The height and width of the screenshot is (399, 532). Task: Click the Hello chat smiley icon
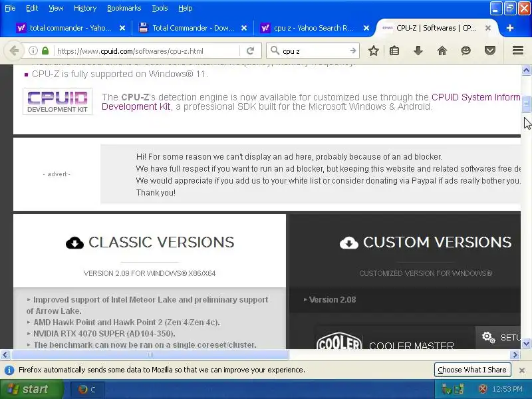(x=466, y=51)
